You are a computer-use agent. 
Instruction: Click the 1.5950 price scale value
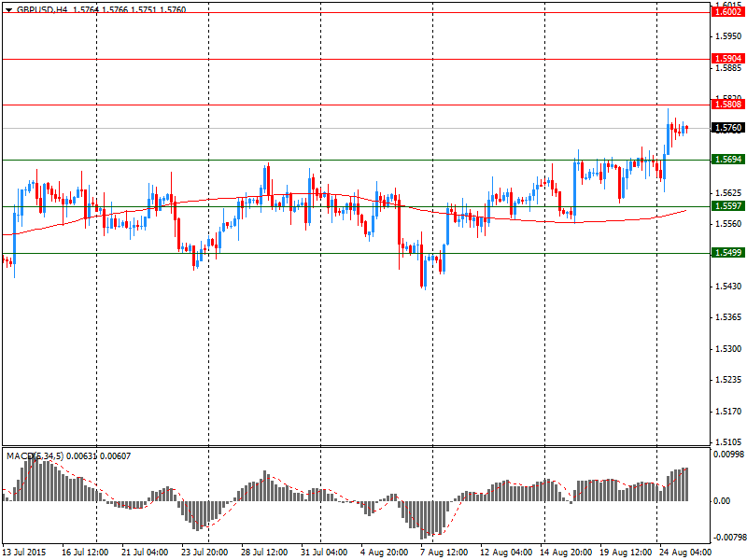[728, 35]
